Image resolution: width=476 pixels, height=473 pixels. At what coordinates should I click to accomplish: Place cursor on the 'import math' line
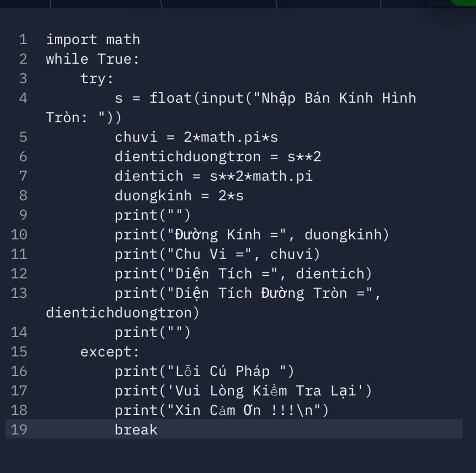click(93, 40)
